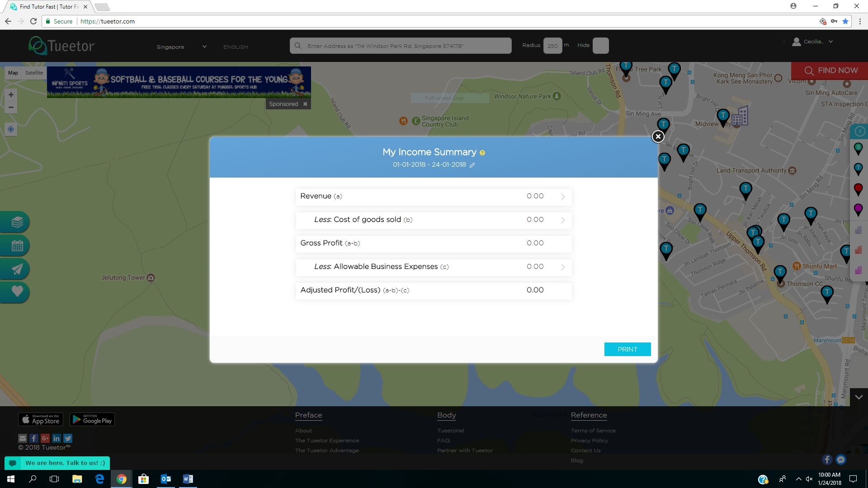Screen dimensions: 868x488
Task: Open the Windows Start menu
Action: (11, 479)
